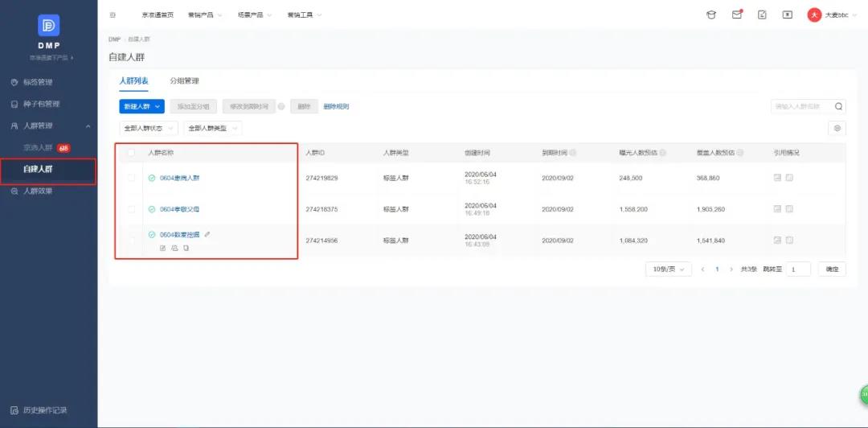
Task: Open the 全部人群状态 filter dropdown
Action: tap(149, 128)
